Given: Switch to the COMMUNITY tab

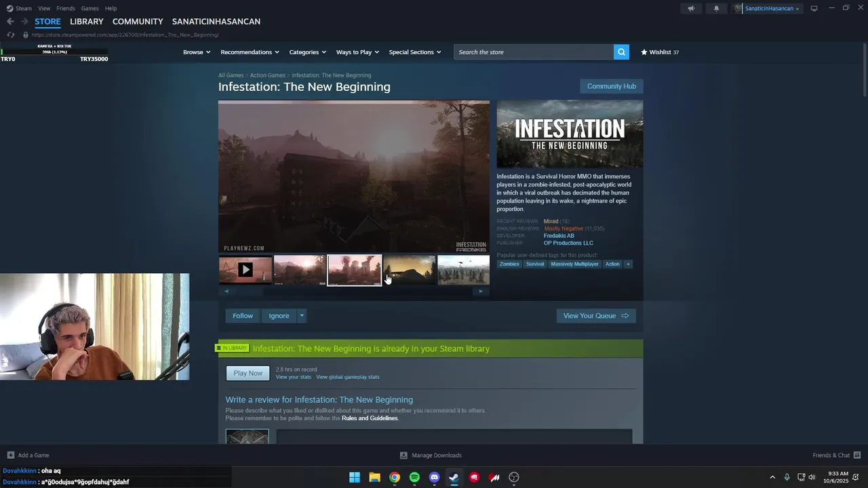Looking at the screenshot, I should pos(138,22).
